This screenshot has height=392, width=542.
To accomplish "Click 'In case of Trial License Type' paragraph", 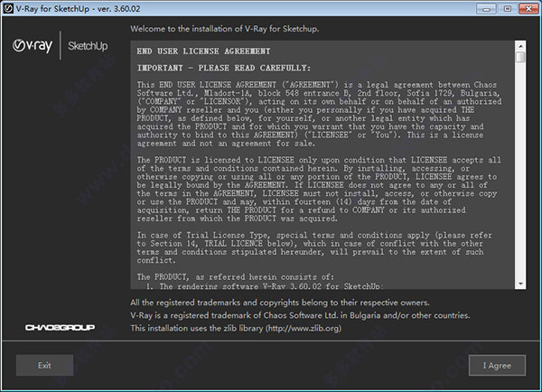I will [314, 247].
